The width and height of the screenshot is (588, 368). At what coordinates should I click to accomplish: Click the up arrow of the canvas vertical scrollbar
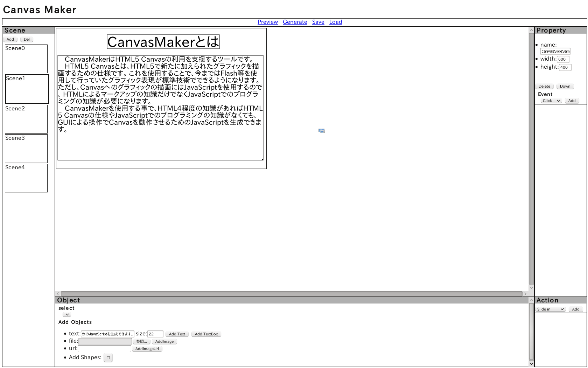tap(531, 30)
